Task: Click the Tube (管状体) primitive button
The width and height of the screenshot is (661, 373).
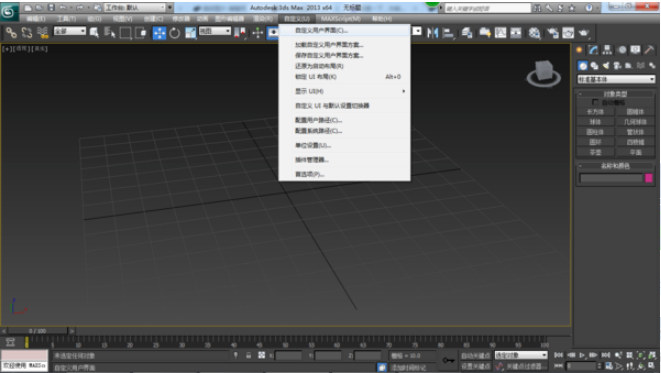Action: 635,132
